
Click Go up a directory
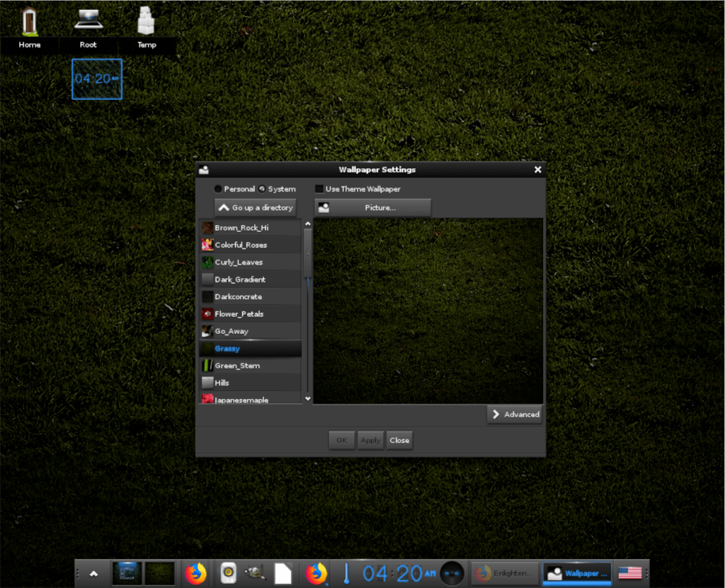[255, 207]
